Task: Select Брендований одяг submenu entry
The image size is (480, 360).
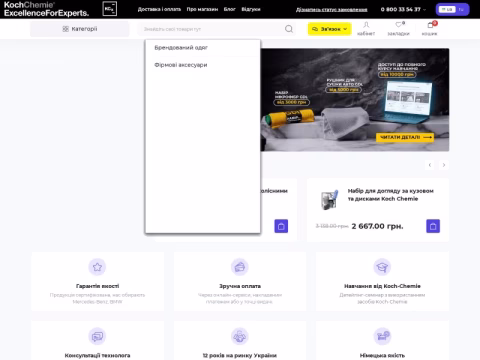Action: [x=181, y=48]
